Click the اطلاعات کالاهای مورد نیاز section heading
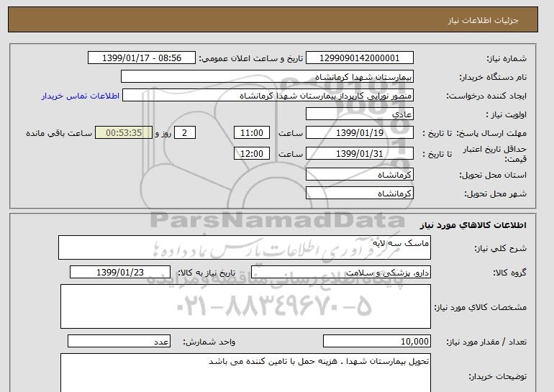554x392 pixels. (473, 225)
